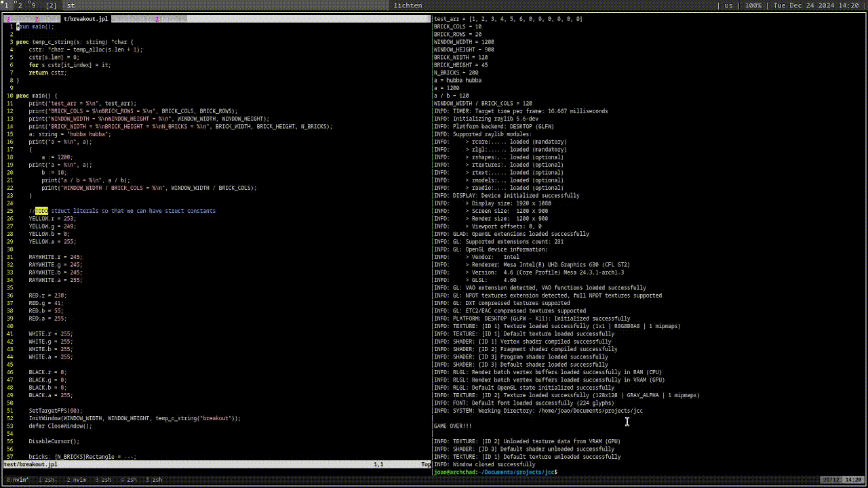
Task: Click the '1,1' cursor position in the statusline
Action: [x=378, y=464]
